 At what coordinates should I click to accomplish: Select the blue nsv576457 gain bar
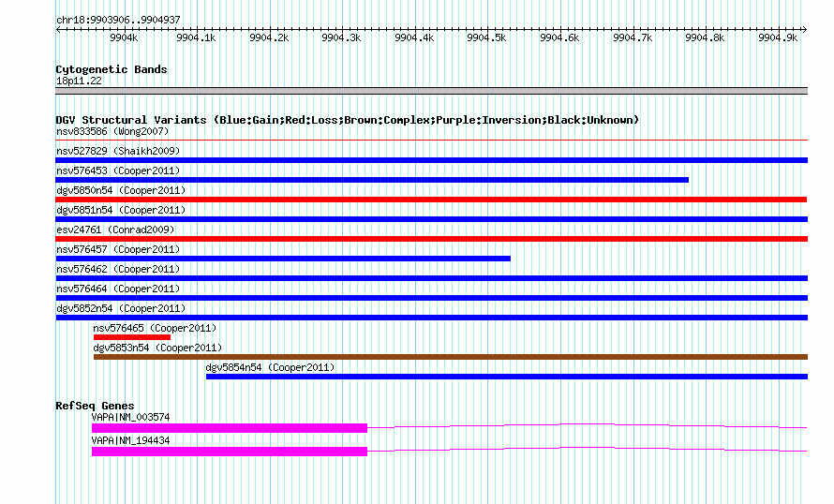pyautogui.click(x=283, y=259)
